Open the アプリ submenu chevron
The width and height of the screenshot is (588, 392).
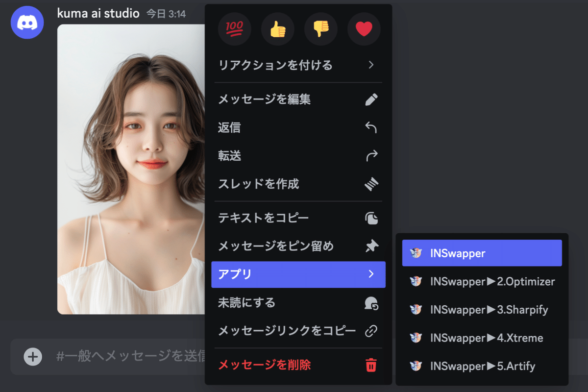click(371, 274)
